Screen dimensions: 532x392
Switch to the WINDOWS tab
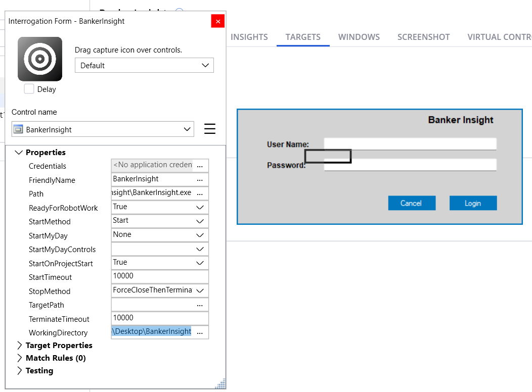(x=359, y=37)
